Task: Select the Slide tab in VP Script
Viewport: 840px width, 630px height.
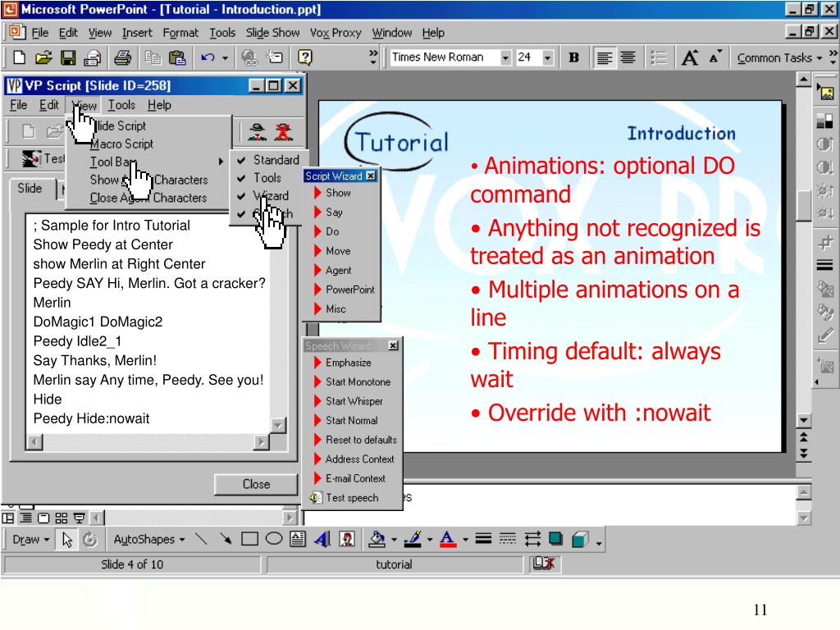Action: click(x=30, y=189)
